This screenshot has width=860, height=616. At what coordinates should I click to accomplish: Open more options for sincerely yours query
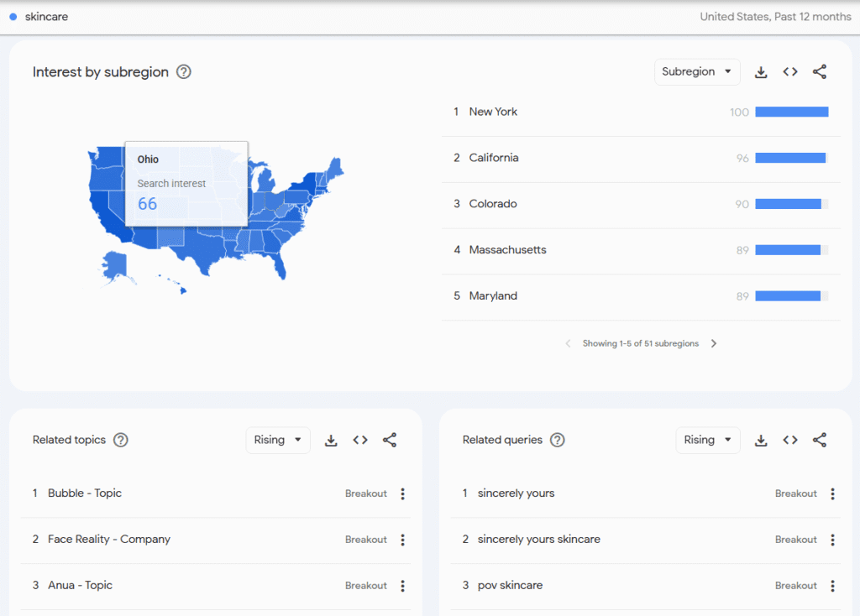point(832,494)
